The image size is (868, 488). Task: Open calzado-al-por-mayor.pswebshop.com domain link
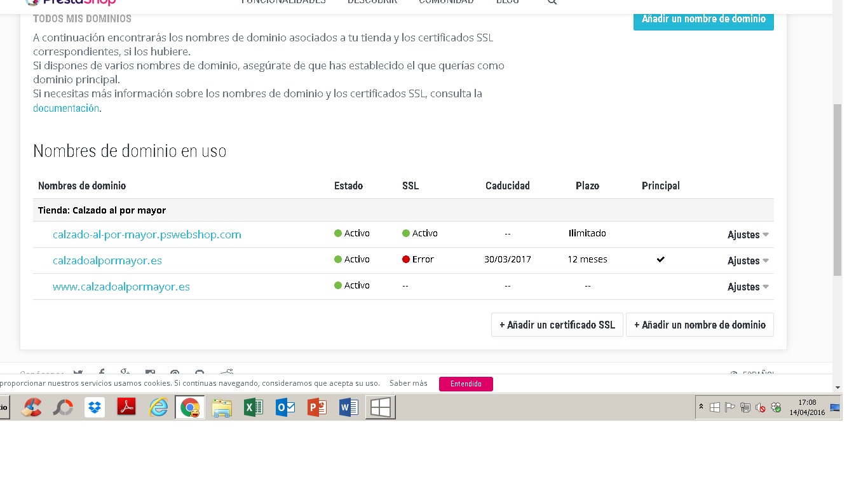coord(147,234)
